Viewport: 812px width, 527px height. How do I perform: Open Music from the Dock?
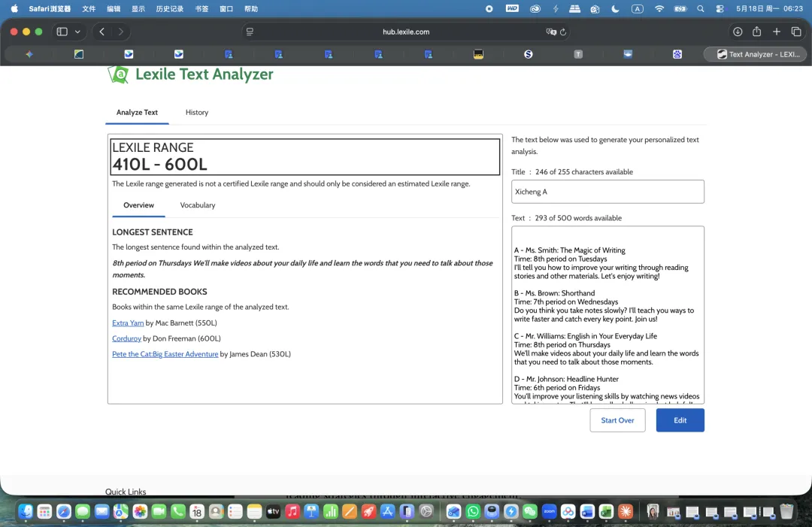point(292,511)
